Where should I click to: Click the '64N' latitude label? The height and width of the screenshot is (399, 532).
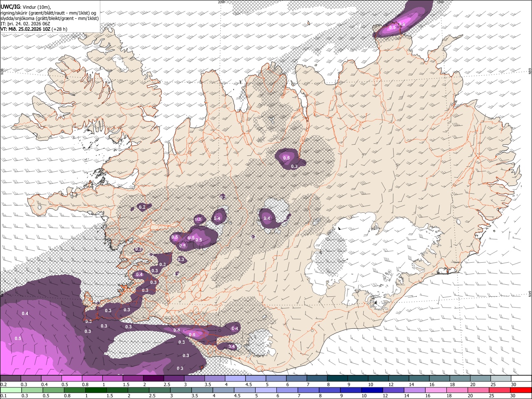[530, 293]
